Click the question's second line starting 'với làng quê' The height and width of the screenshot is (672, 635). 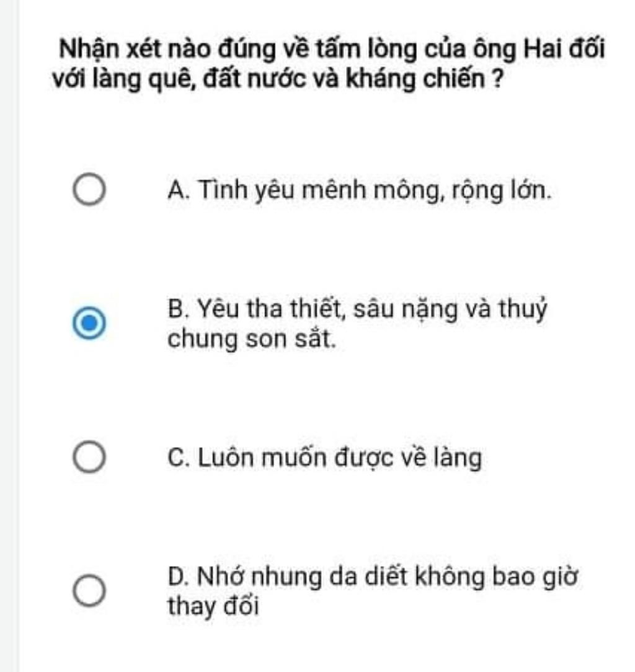(277, 81)
